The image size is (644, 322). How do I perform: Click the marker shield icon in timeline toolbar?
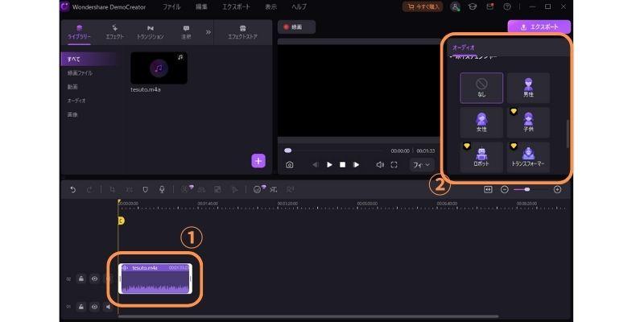(146, 189)
